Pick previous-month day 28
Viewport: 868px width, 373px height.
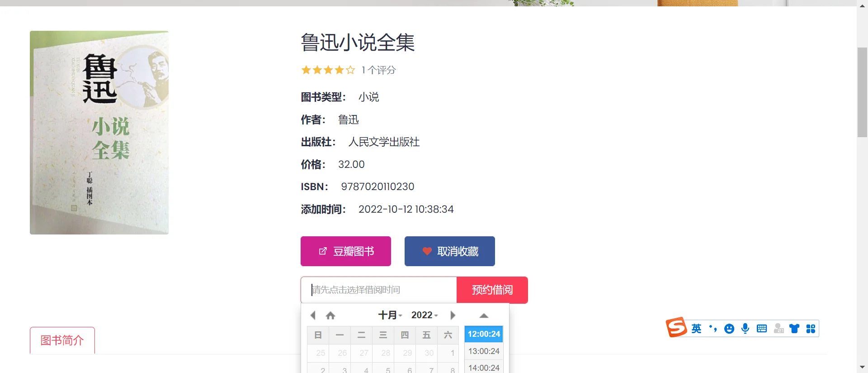383,353
